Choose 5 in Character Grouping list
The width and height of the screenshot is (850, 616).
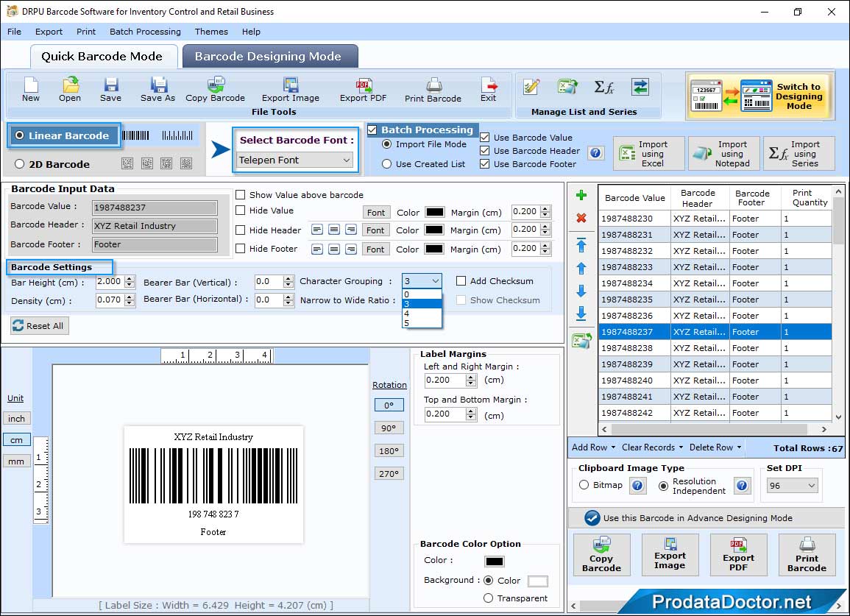pos(422,323)
